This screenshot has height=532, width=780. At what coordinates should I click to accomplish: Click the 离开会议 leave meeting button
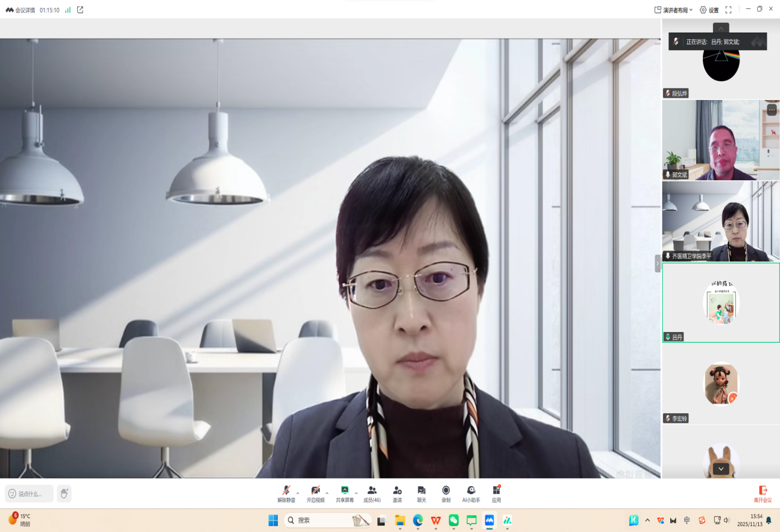(x=763, y=493)
